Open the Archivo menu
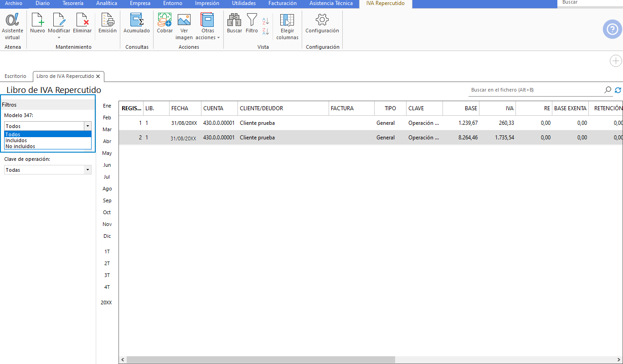The width and height of the screenshot is (623, 364). click(14, 3)
